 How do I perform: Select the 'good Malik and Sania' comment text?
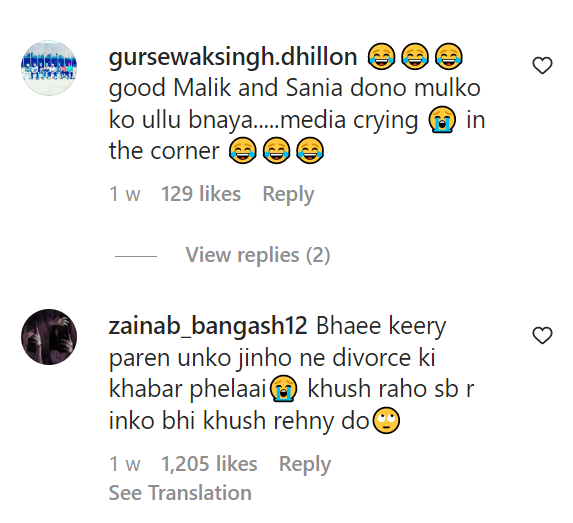[x=297, y=120]
